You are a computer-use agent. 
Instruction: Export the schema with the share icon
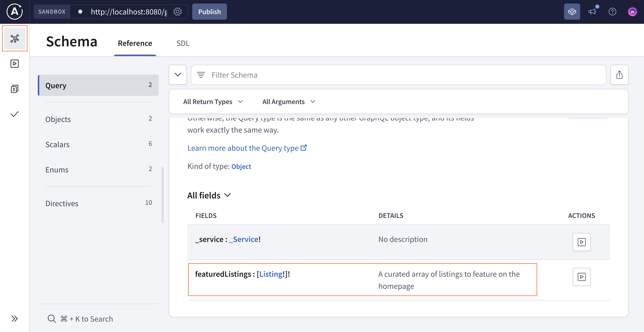(x=619, y=75)
